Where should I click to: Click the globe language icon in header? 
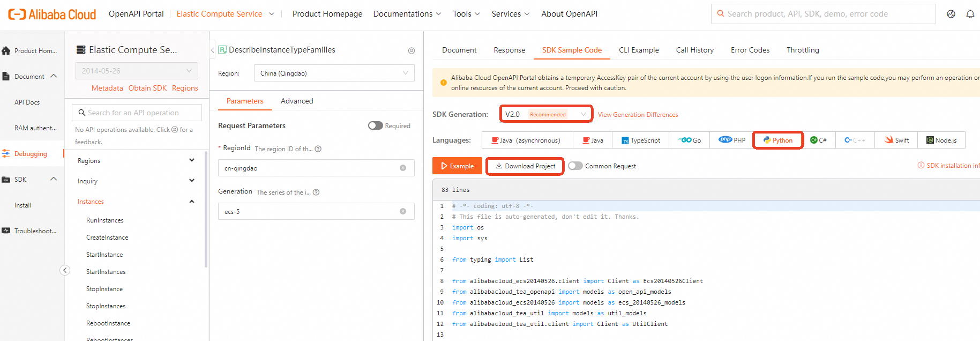click(951, 14)
